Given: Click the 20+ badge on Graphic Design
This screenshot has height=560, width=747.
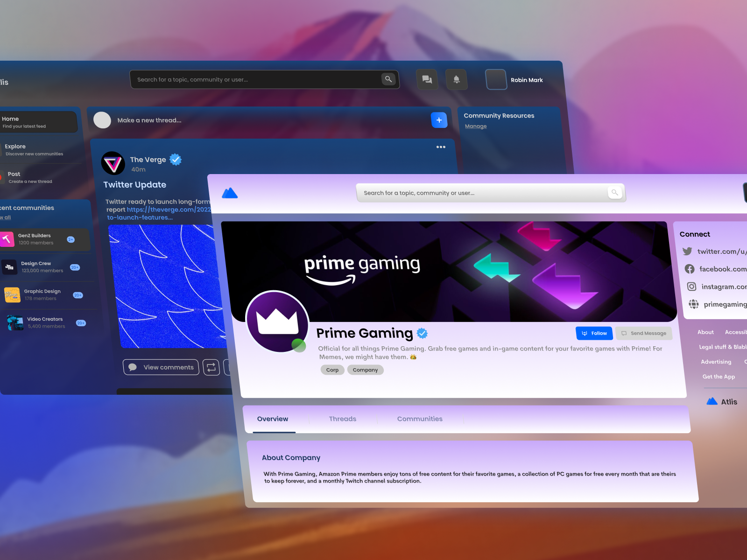Looking at the screenshot, I should [x=78, y=295].
